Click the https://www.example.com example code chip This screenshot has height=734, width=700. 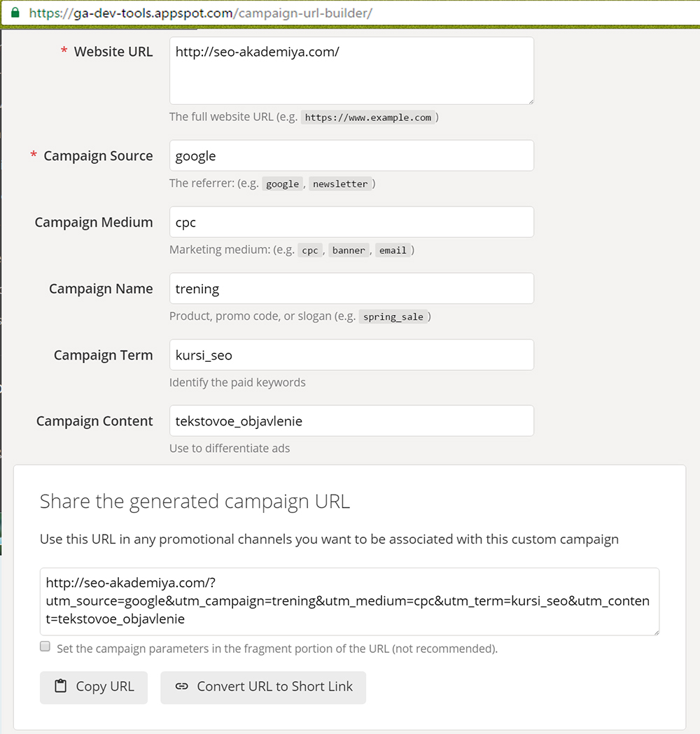pyautogui.click(x=368, y=118)
